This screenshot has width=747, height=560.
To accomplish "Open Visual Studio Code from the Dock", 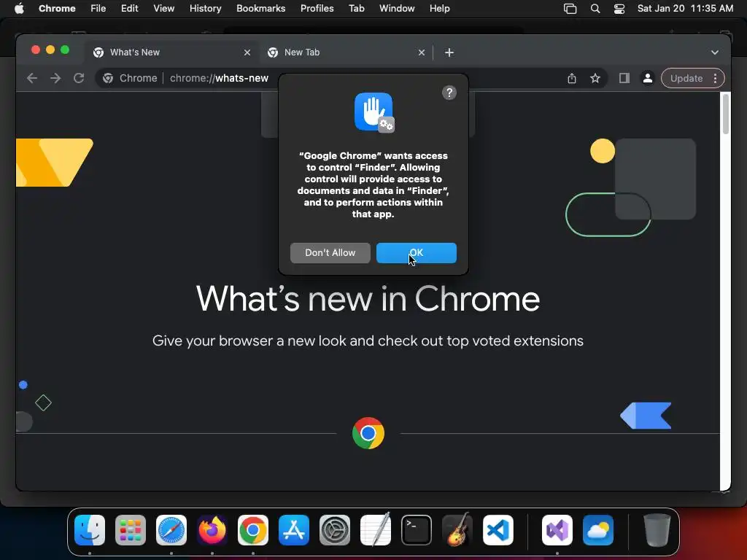I will [498, 530].
